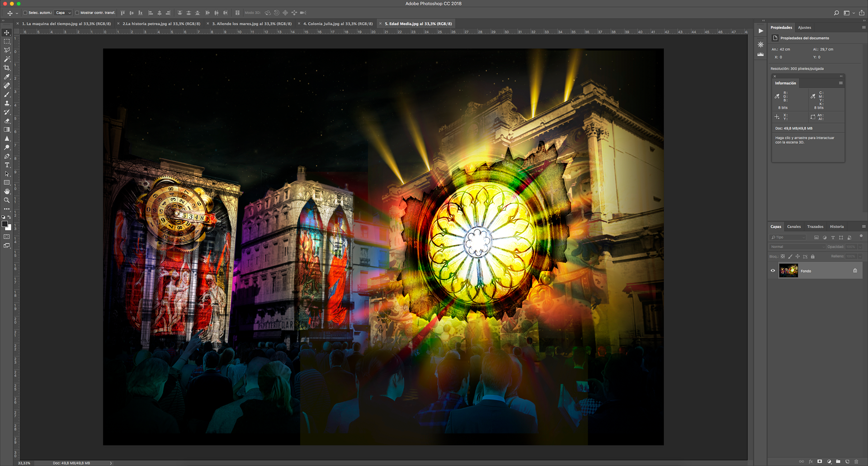Open the Opacidad slider dropdown arrow

point(860,247)
